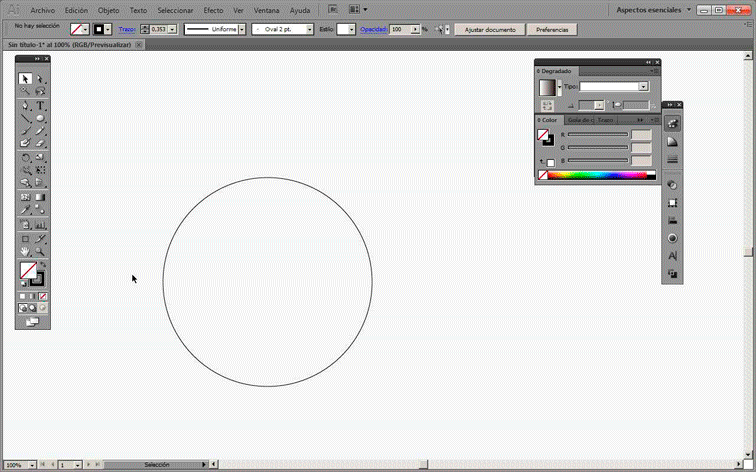Click the Trazo link in the control bar
This screenshot has height=472, width=756.
[x=127, y=29]
